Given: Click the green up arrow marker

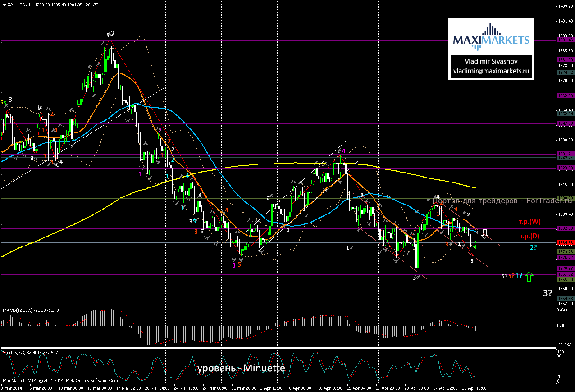Looking at the screenshot, I should pos(529,276).
